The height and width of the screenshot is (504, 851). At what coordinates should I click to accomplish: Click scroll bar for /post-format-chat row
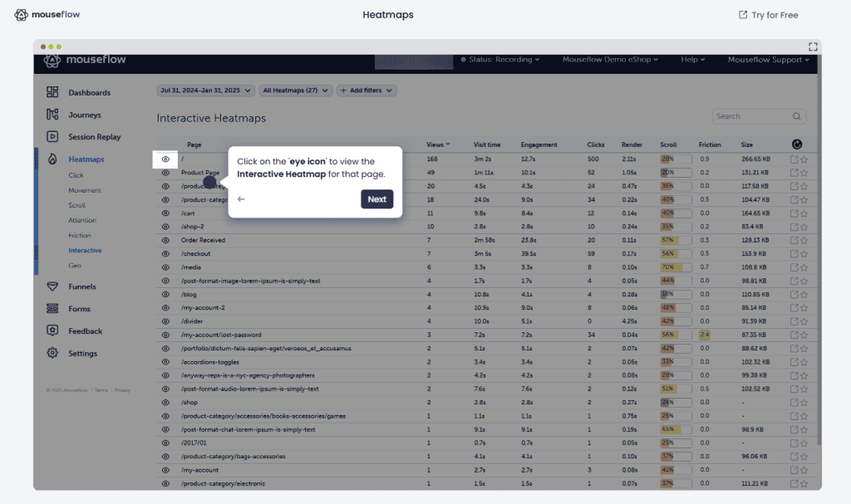[676, 429]
